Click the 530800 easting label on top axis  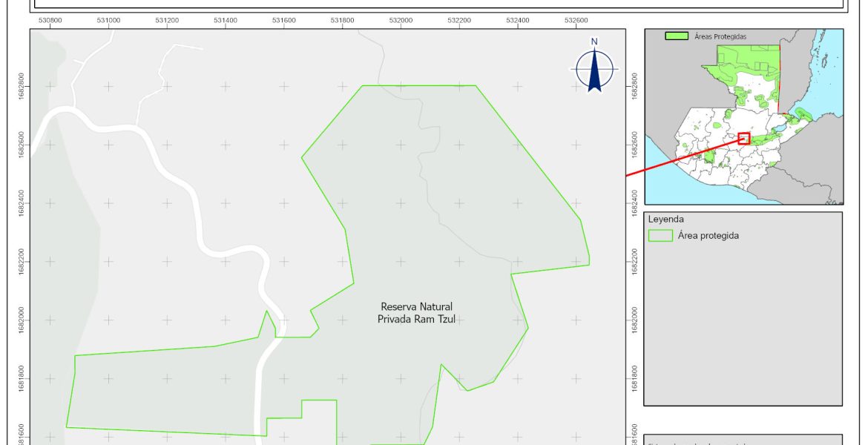click(x=50, y=21)
